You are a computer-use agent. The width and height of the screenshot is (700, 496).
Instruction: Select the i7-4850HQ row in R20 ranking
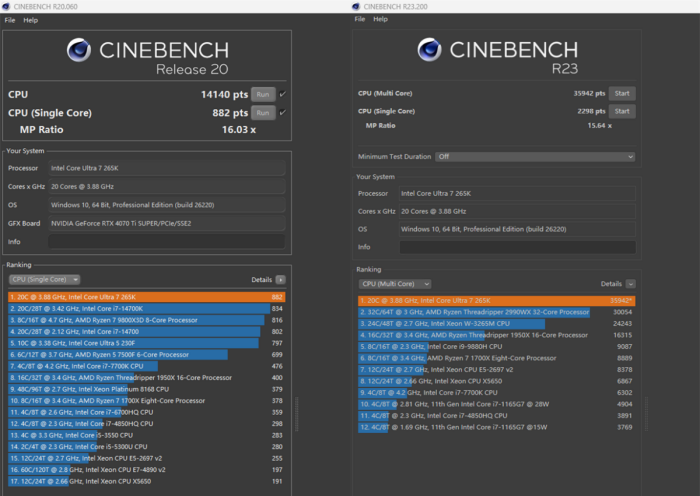coord(146,424)
